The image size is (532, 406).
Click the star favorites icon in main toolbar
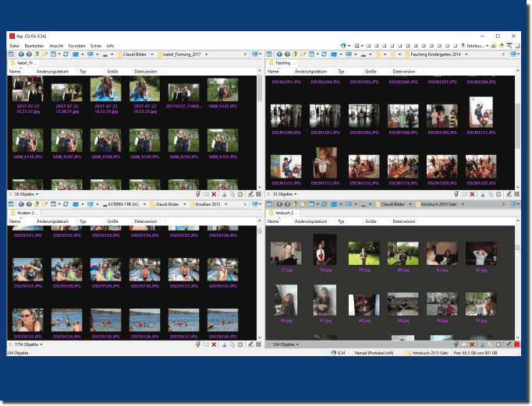(x=501, y=45)
